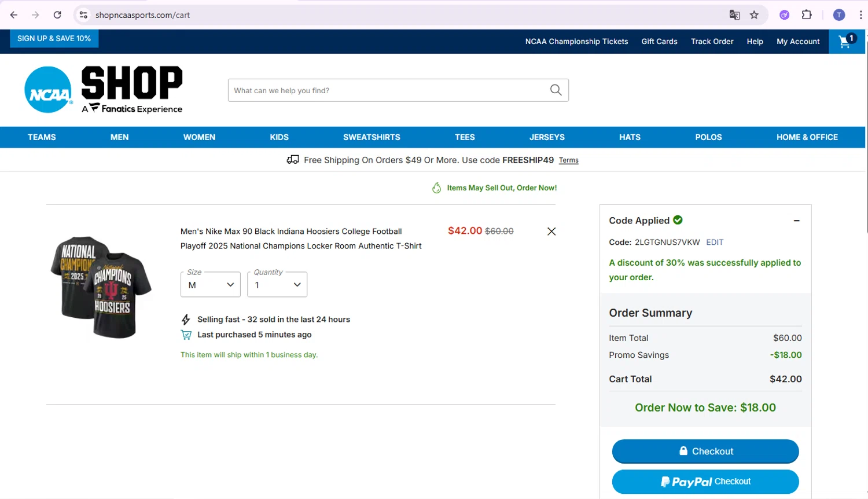Click the Promo Savings -$18.00 value
This screenshot has width=868, height=499.
[x=786, y=355]
